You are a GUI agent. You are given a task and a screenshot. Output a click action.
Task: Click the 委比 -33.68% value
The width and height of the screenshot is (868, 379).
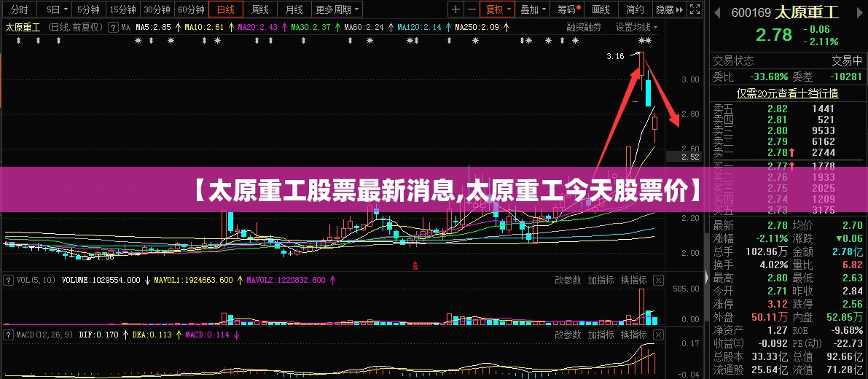point(768,77)
